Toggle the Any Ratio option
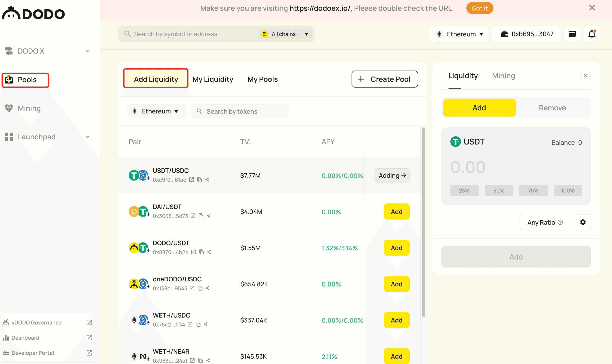Image resolution: width=612 pixels, height=364 pixels. tap(545, 222)
